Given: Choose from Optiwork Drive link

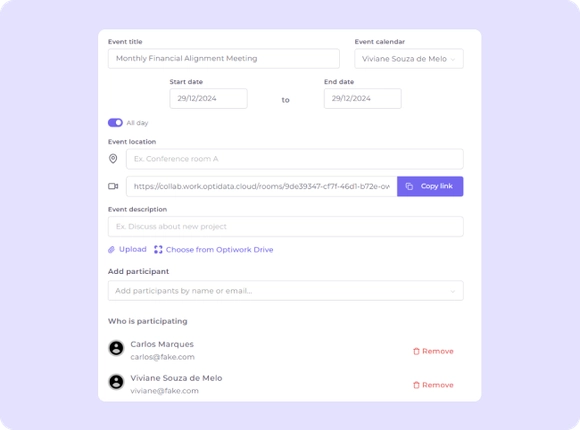Looking at the screenshot, I should 219,250.
